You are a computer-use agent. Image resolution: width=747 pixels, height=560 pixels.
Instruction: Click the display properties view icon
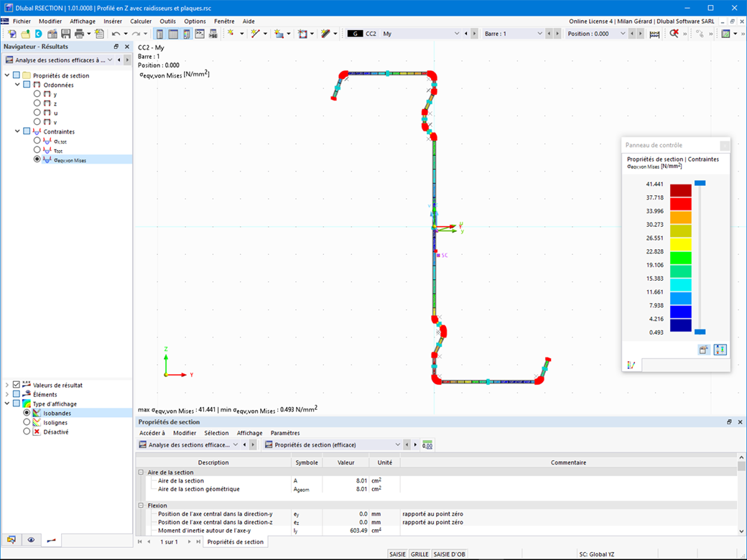click(725, 34)
